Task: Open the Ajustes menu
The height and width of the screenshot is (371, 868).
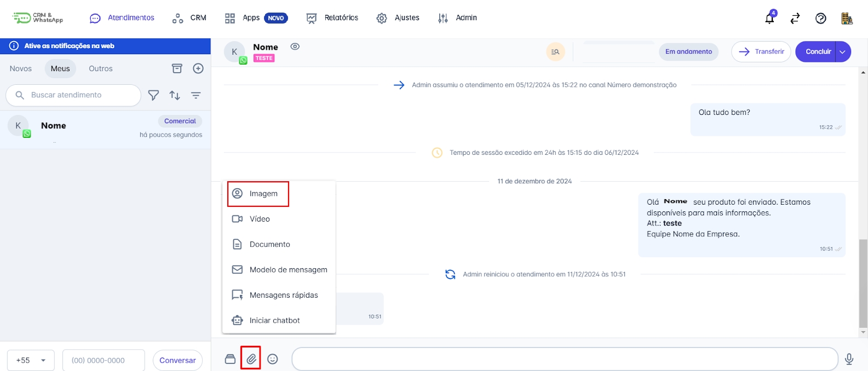Action: tap(398, 18)
